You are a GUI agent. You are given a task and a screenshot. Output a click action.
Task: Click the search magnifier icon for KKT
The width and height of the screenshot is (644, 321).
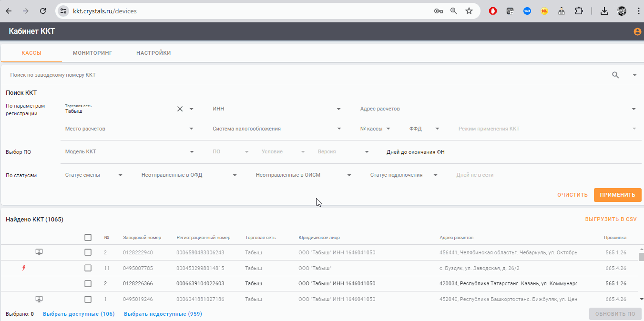coord(615,75)
